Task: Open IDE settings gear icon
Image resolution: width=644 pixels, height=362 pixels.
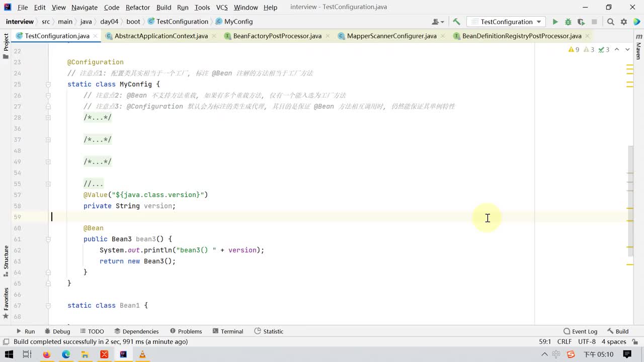Action: pos(624,22)
